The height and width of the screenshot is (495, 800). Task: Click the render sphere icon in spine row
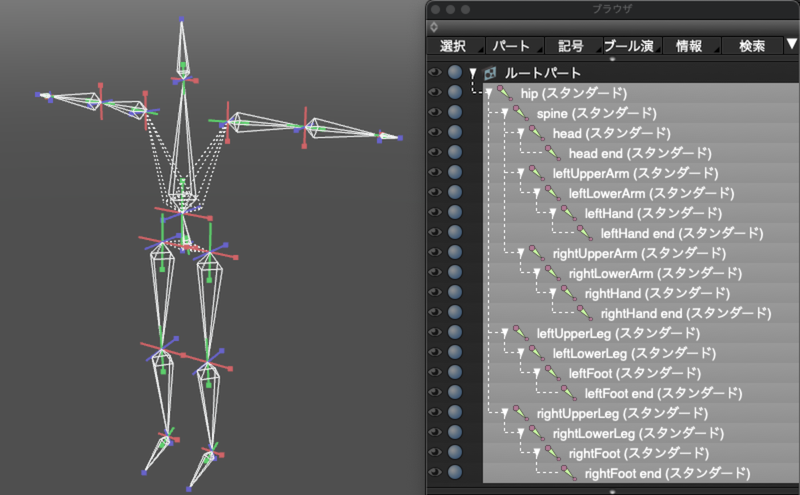point(455,112)
